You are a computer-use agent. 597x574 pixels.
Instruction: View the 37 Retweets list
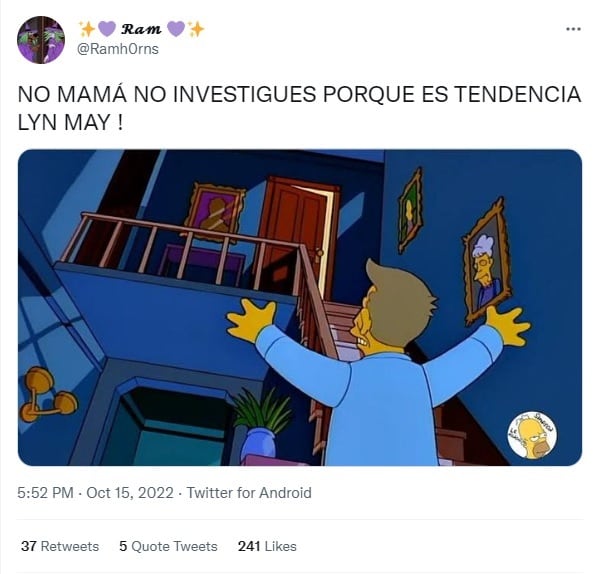[60, 546]
